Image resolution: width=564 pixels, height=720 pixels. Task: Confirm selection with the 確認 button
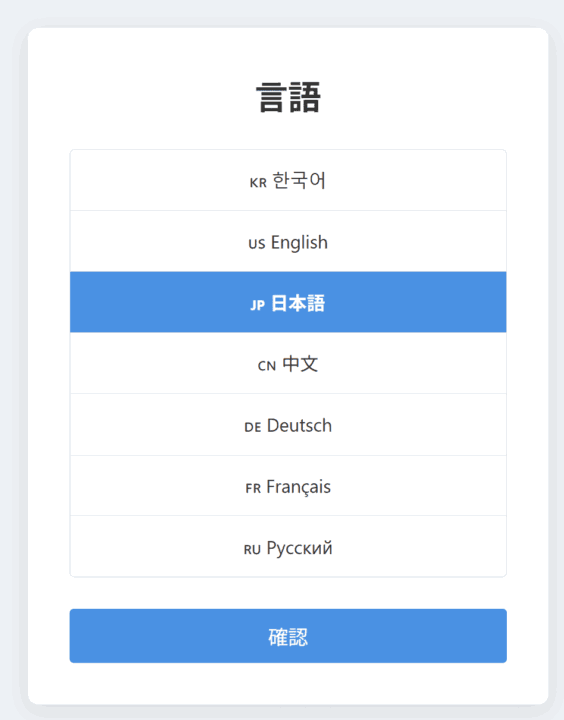tap(288, 636)
